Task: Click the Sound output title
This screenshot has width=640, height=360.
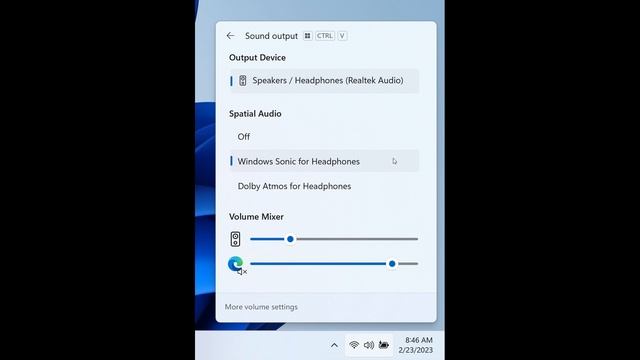Action: click(271, 36)
